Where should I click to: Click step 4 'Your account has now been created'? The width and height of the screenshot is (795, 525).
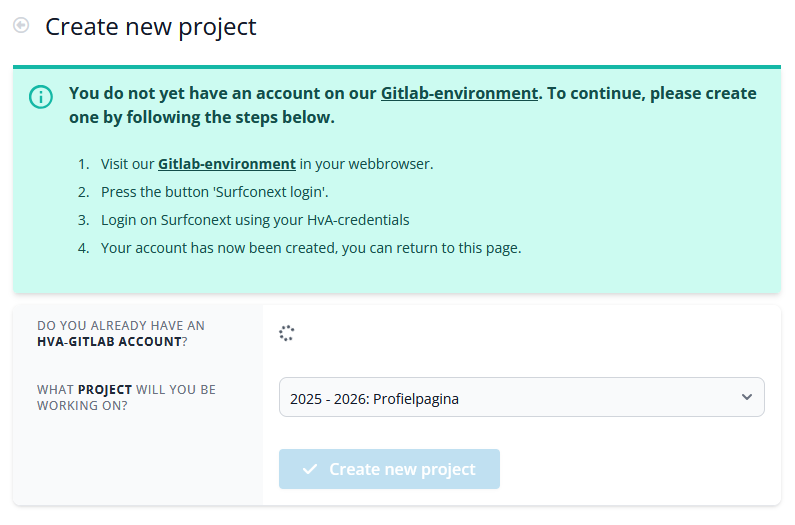pos(311,248)
